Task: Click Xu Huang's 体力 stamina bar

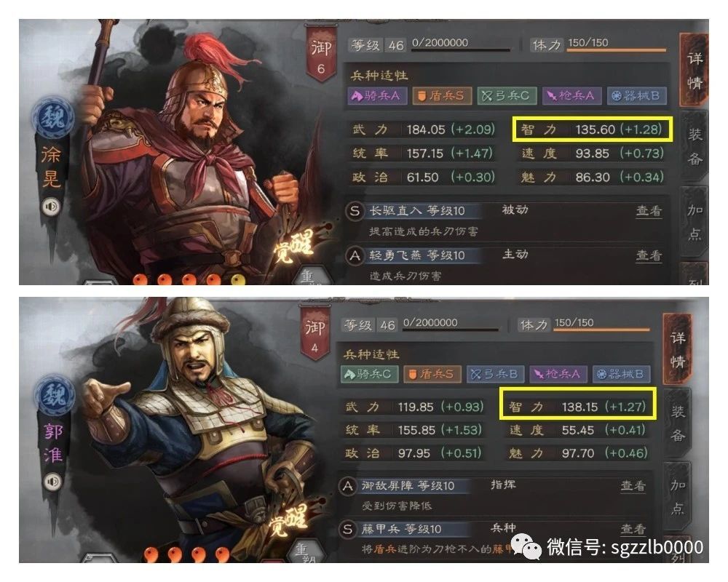Action: (x=617, y=50)
